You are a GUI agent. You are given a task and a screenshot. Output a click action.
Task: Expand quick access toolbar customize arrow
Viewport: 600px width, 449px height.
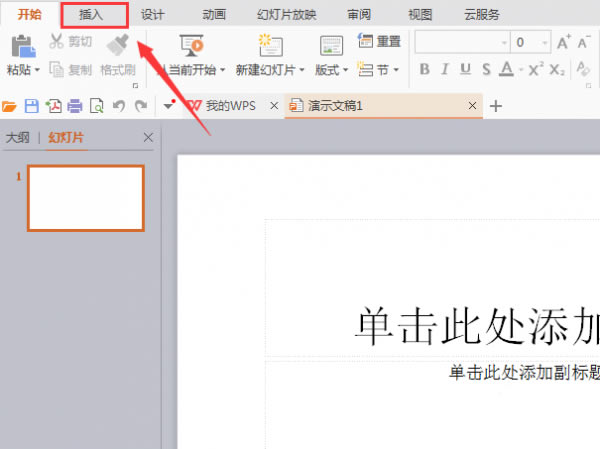click(168, 106)
